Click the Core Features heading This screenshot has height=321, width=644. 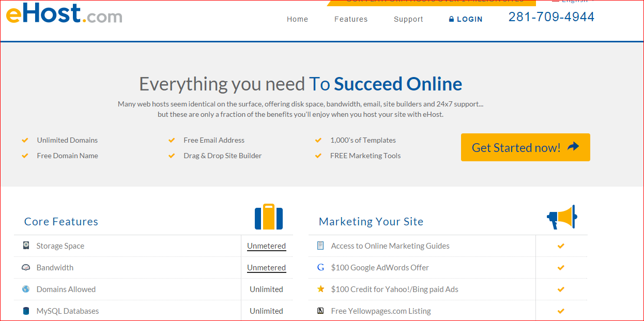click(61, 221)
